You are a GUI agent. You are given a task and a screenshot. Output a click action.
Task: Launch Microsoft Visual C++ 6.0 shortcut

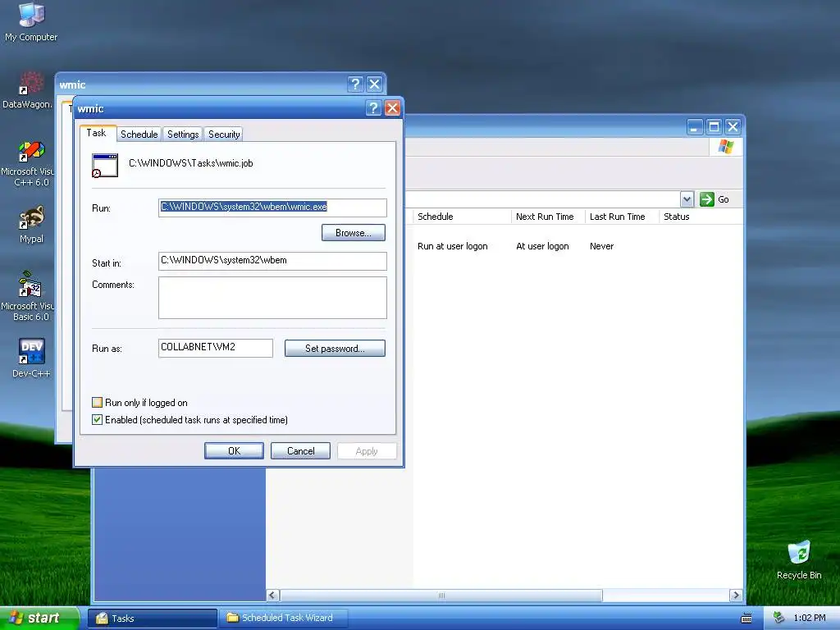click(28, 163)
